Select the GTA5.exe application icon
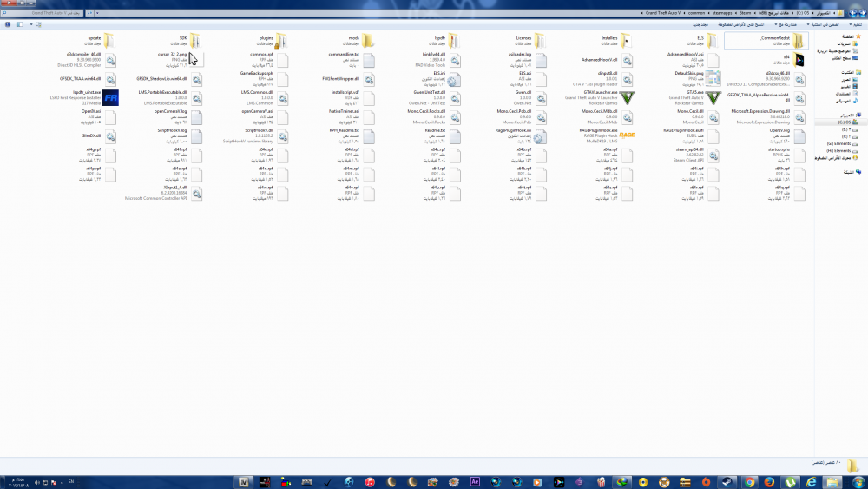 click(x=713, y=98)
